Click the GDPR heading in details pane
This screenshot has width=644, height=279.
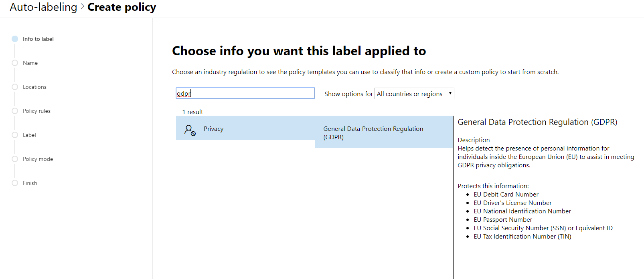pos(537,122)
